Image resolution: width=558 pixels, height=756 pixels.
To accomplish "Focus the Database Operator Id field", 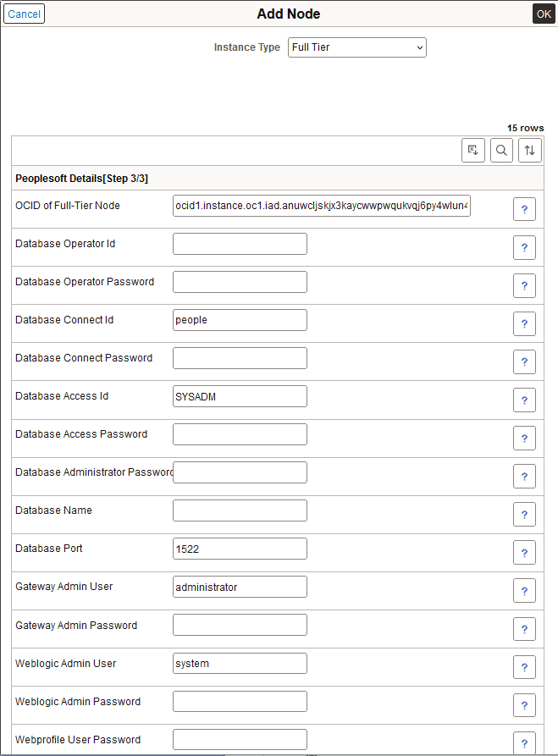I will [x=240, y=244].
